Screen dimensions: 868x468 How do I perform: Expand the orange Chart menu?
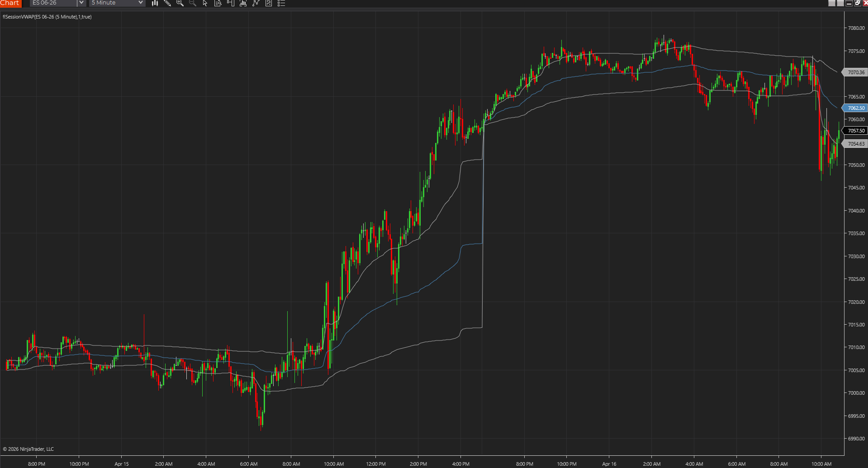(x=10, y=3)
